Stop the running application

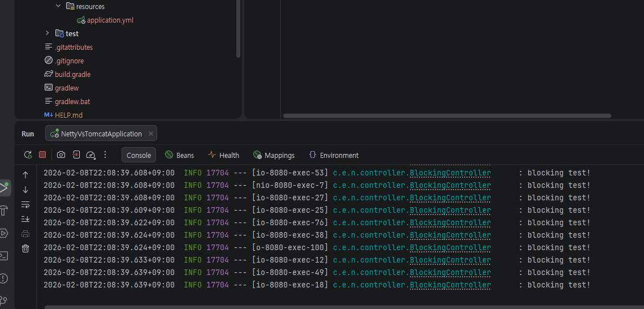[42, 154]
